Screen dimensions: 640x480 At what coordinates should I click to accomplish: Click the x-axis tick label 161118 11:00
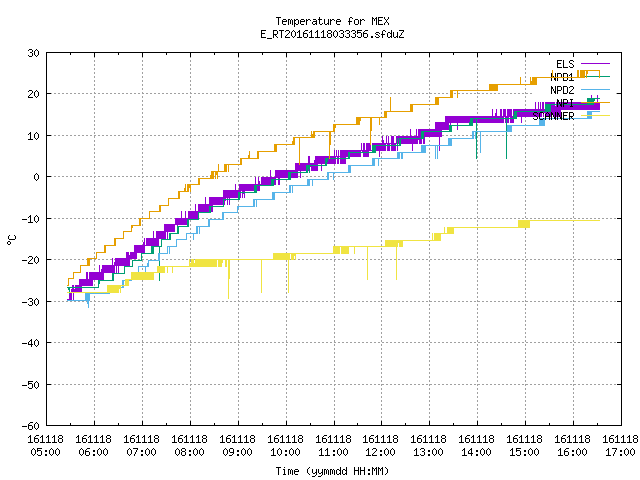pos(333,446)
